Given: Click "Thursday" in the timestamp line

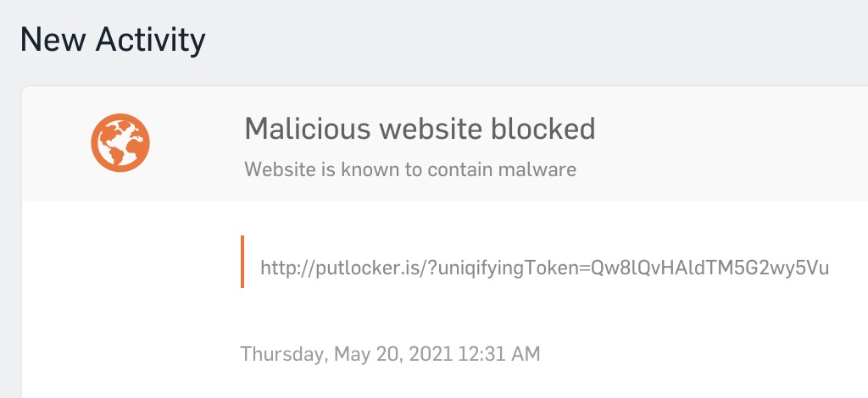Looking at the screenshot, I should 282,353.
